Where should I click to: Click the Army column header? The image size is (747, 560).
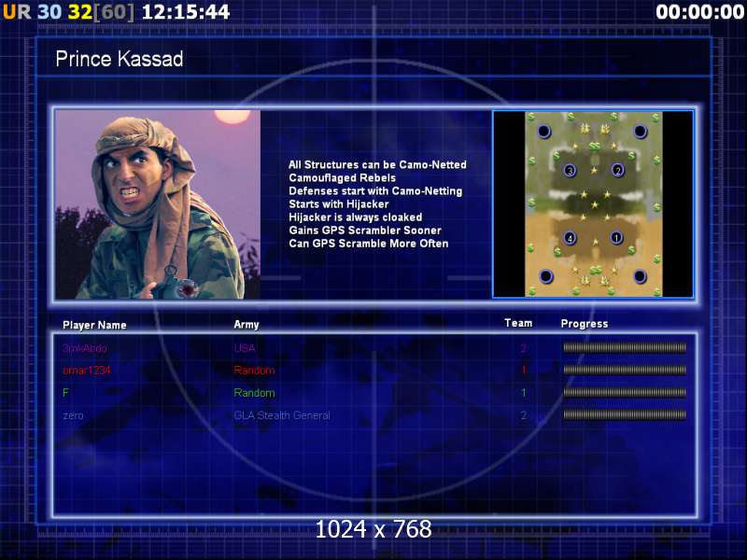[247, 325]
